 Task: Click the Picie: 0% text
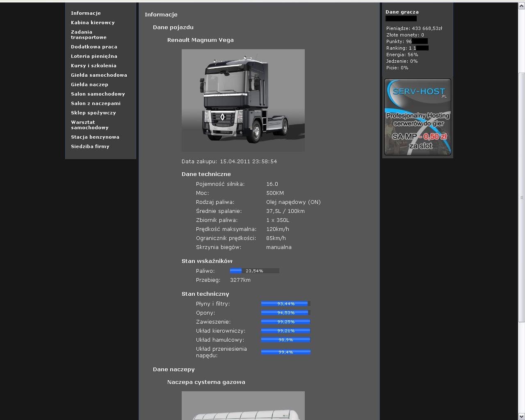[397, 68]
